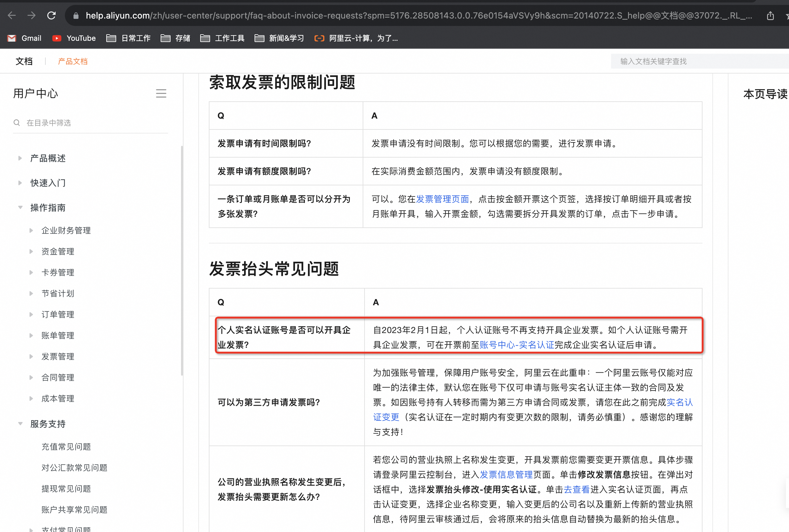Open the 存储 bookmark folder
This screenshot has height=532, width=789.
175,38
